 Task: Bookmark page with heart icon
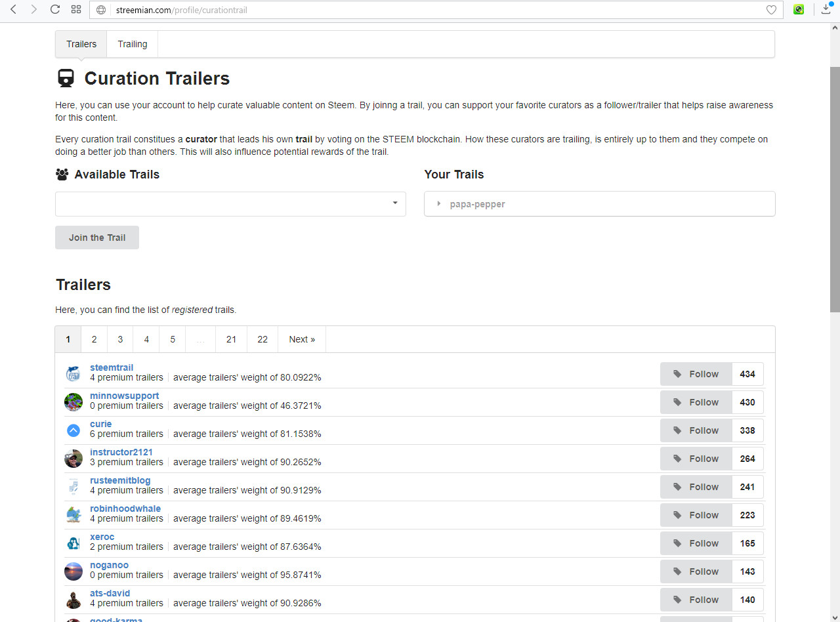pos(772,10)
